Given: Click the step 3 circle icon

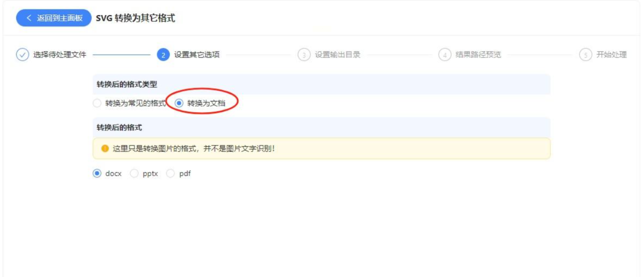Looking at the screenshot, I should pos(304,55).
